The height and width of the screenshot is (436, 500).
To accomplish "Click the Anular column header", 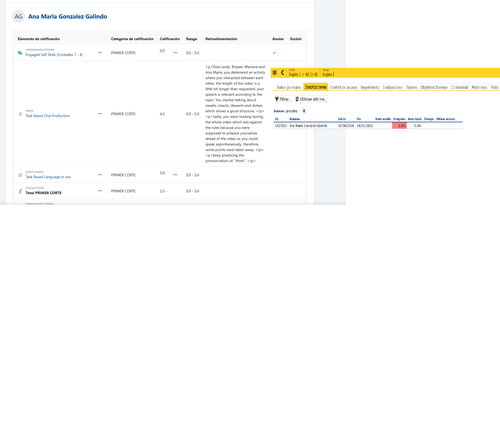I will click(278, 39).
